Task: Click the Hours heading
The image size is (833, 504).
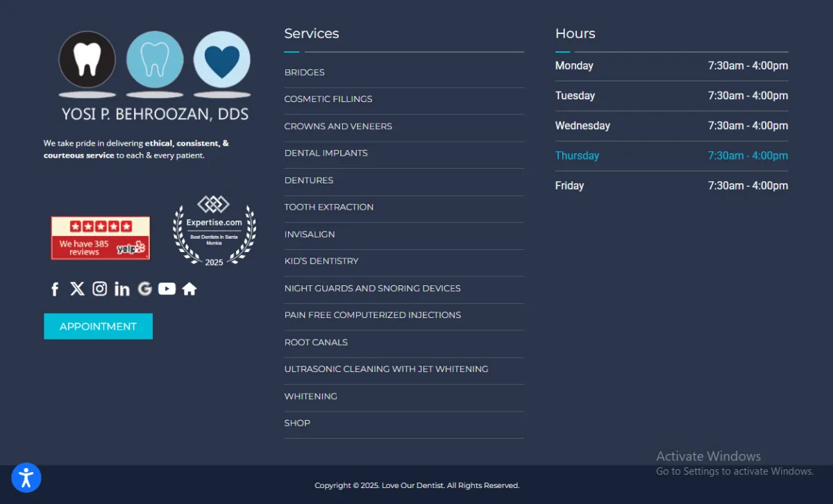Action: tap(575, 33)
